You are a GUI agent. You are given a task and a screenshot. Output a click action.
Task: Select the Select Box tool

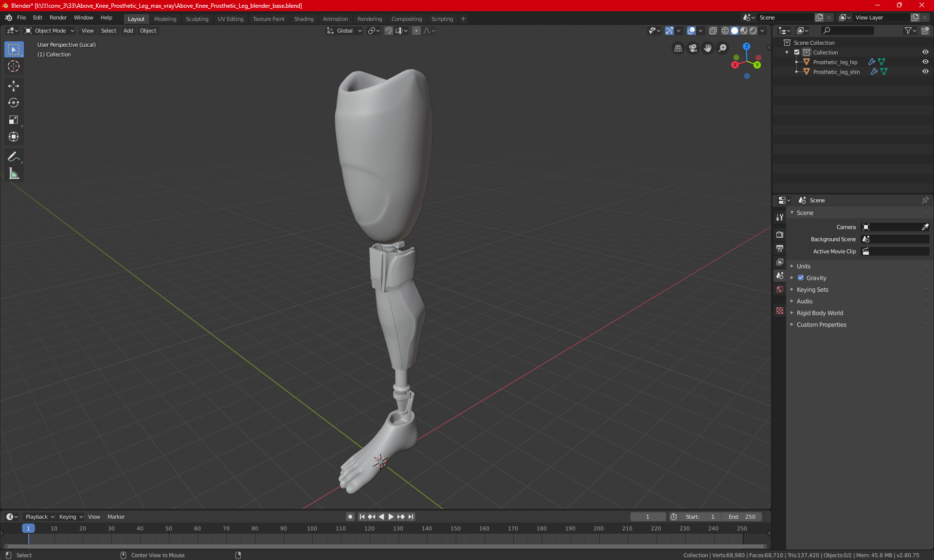[14, 50]
